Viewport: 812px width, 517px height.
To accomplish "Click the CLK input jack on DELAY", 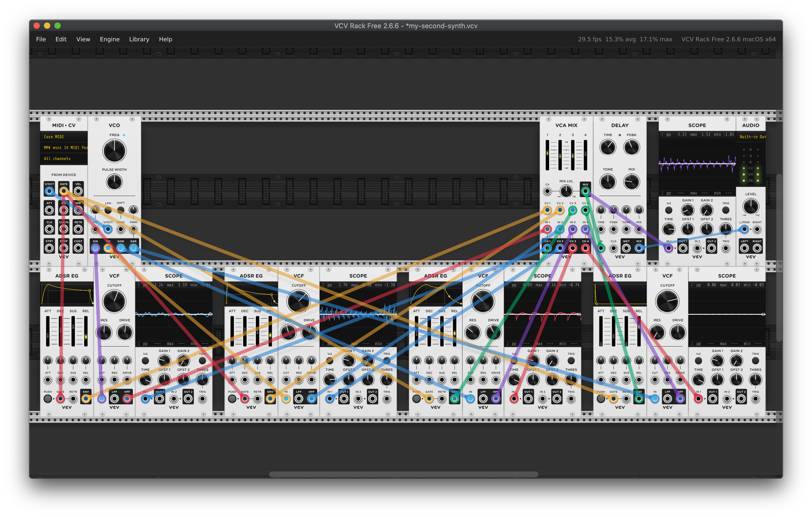I will [x=613, y=248].
